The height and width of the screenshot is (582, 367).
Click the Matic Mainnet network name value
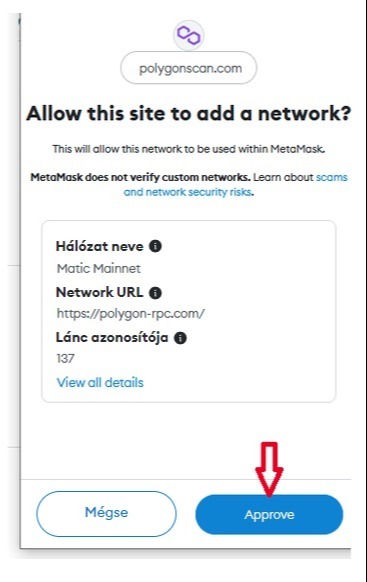coord(98,268)
